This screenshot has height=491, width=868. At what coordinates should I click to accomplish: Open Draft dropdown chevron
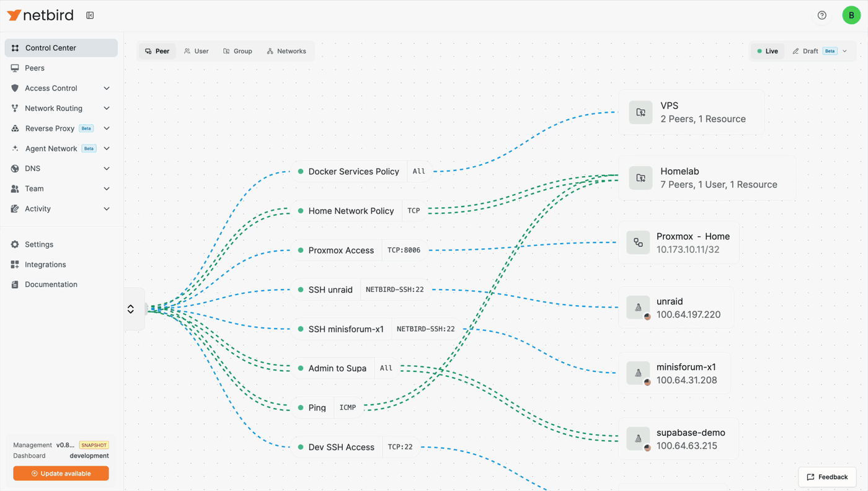(x=844, y=51)
